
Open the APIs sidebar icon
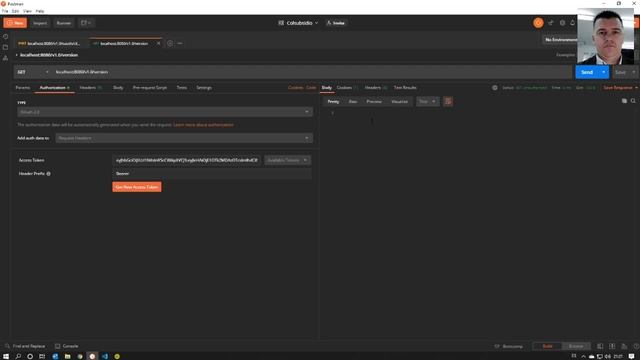[5, 58]
